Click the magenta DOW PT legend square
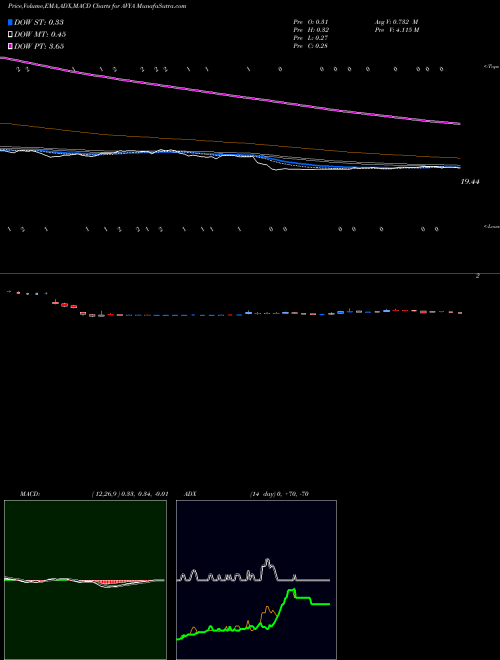The width and height of the screenshot is (500, 660). [11, 46]
